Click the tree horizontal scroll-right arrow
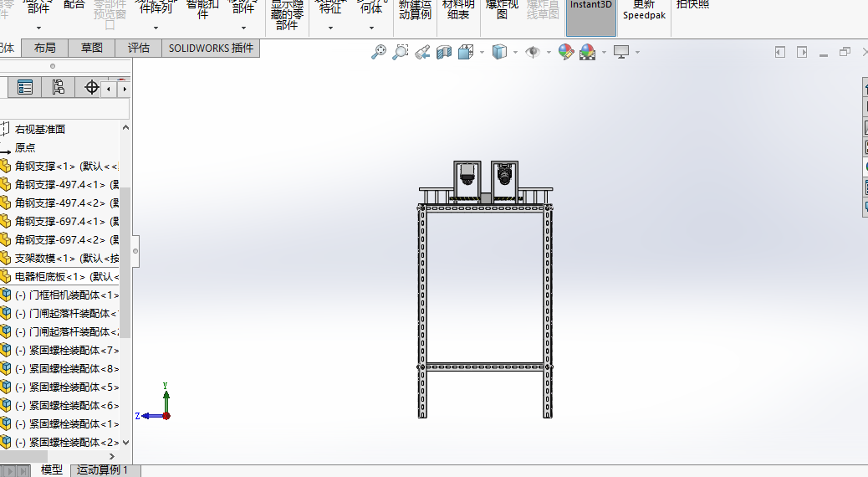The height and width of the screenshot is (477, 868). [x=112, y=457]
